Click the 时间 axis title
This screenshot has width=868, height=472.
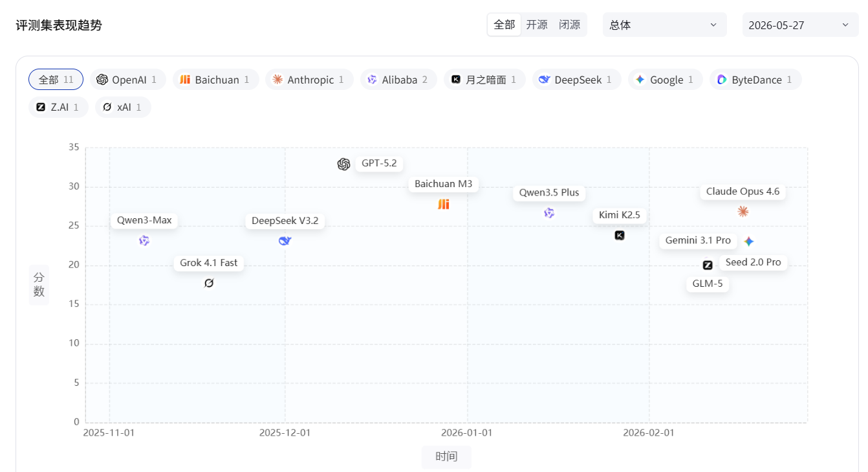tap(446, 456)
